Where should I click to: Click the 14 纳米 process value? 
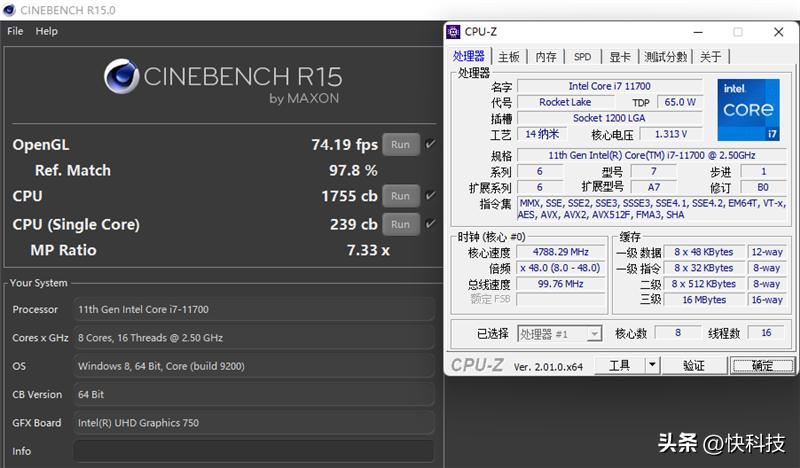542,134
